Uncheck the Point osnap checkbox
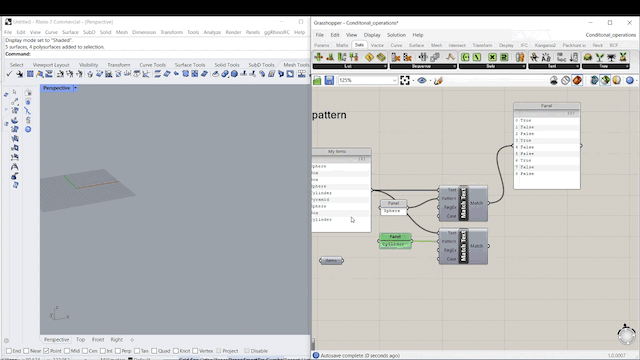 46,351
